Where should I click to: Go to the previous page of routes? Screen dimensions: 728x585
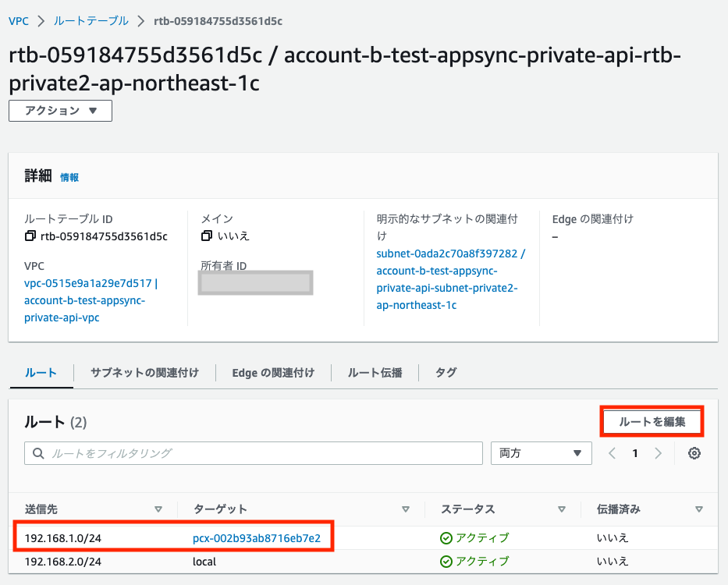coord(612,453)
